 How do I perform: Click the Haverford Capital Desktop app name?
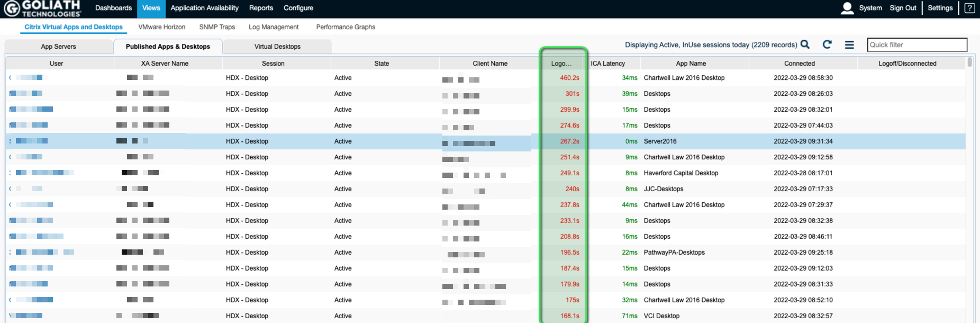tap(681, 173)
